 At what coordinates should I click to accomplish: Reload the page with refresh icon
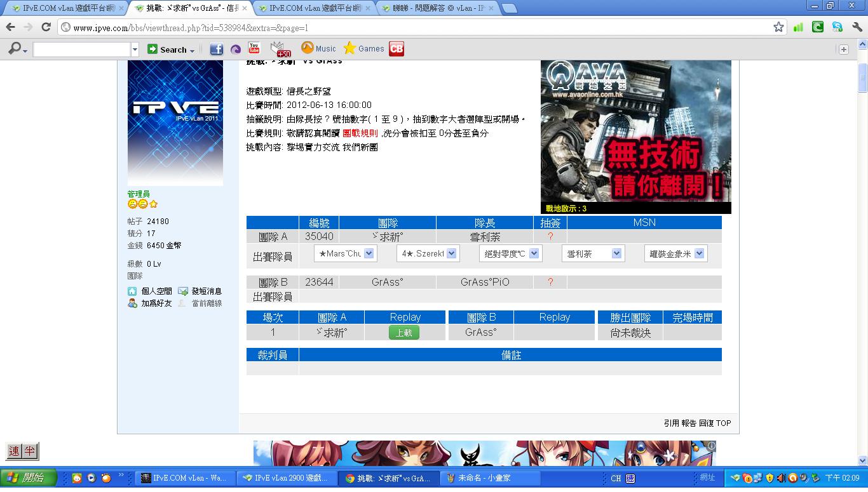46,27
